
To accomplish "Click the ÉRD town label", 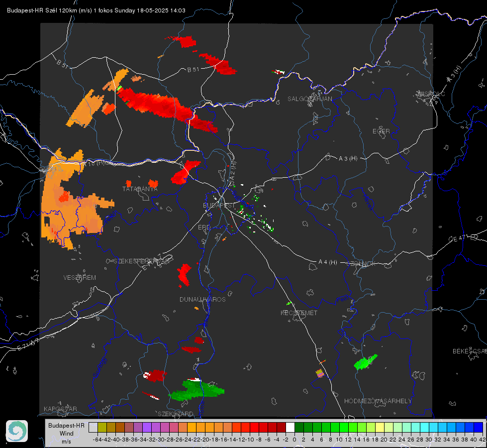I will pyautogui.click(x=204, y=227).
